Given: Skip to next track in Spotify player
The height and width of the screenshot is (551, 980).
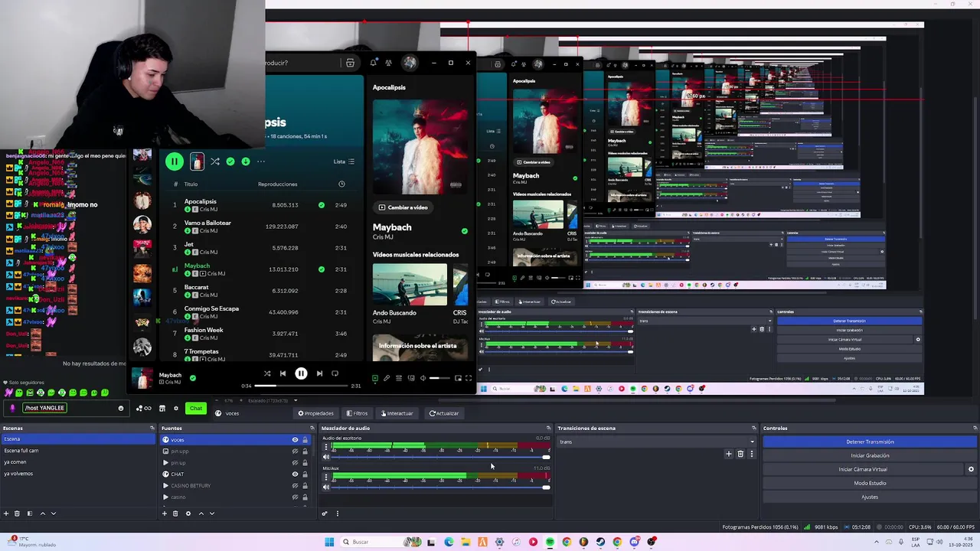Looking at the screenshot, I should click(319, 373).
